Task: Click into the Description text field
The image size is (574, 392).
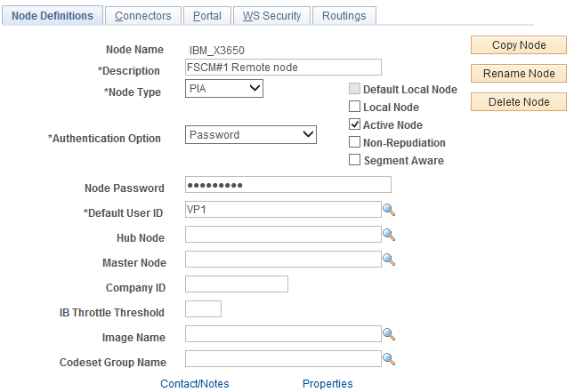Action: 283,68
